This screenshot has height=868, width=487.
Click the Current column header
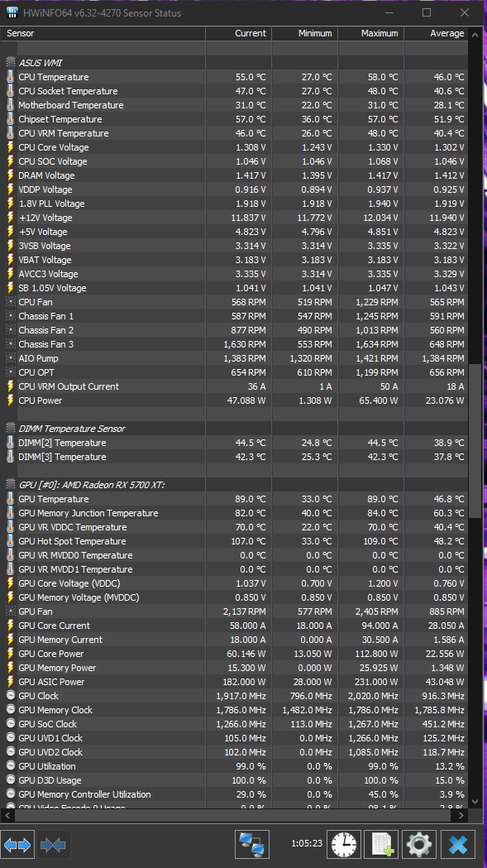point(238,33)
